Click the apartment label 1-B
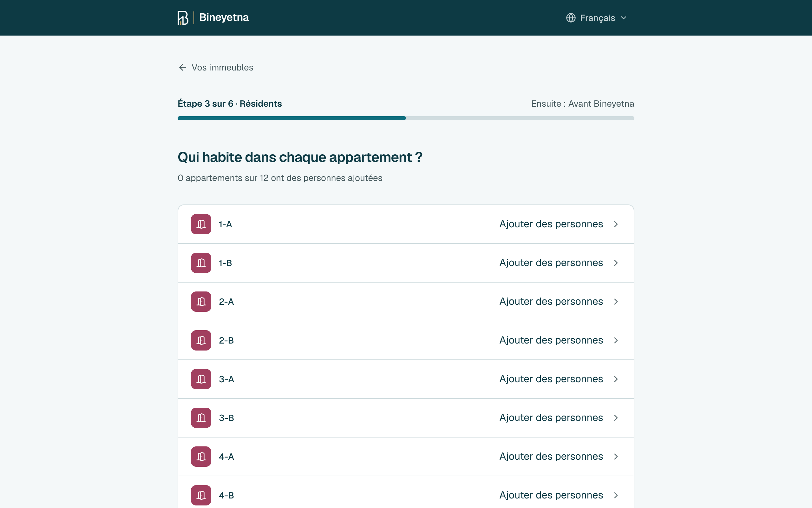Screen dimensions: 812x508 tap(226, 263)
